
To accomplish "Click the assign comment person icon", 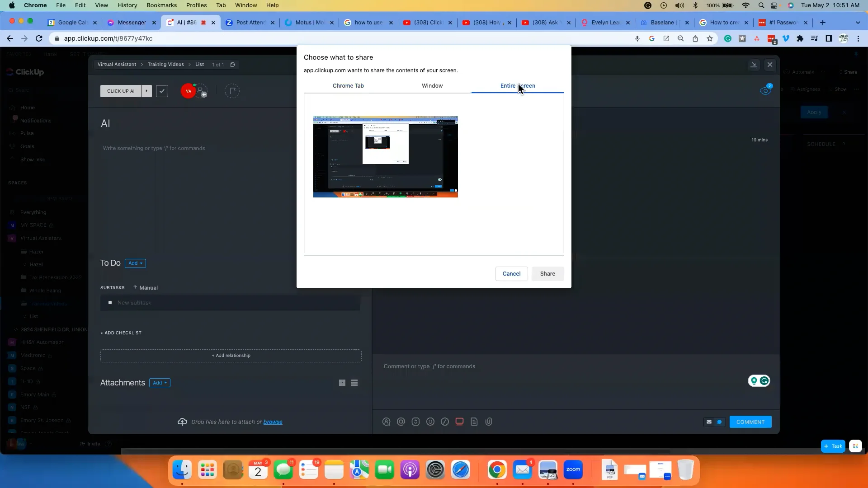I will [x=387, y=422].
